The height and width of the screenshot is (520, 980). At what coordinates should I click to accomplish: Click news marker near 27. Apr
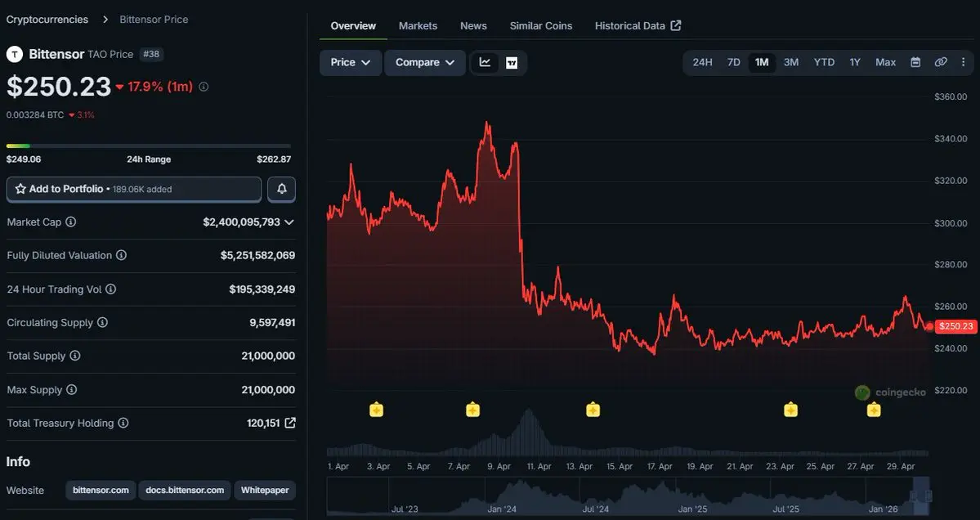click(874, 410)
